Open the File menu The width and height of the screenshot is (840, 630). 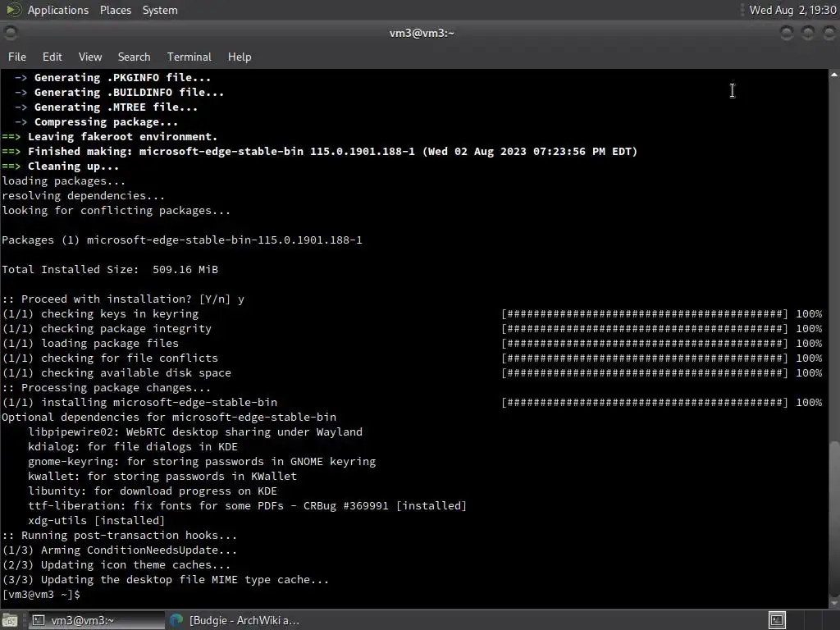(17, 57)
